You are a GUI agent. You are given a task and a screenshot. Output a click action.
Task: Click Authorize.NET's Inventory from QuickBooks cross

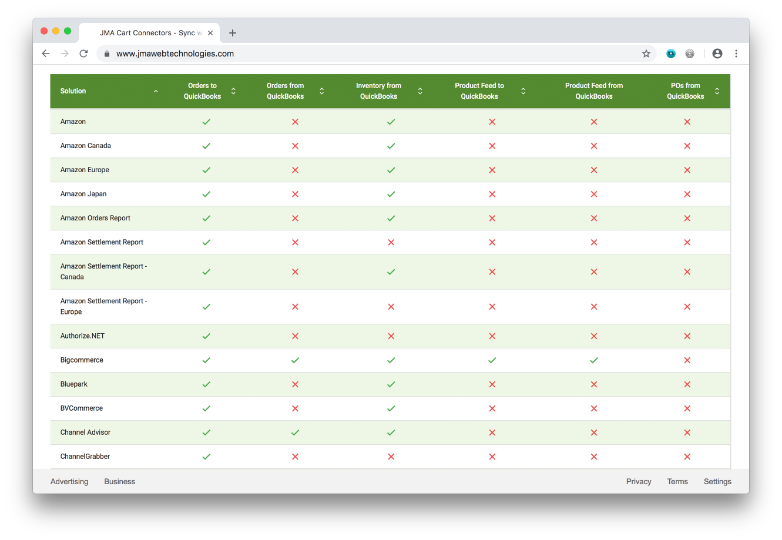(391, 336)
